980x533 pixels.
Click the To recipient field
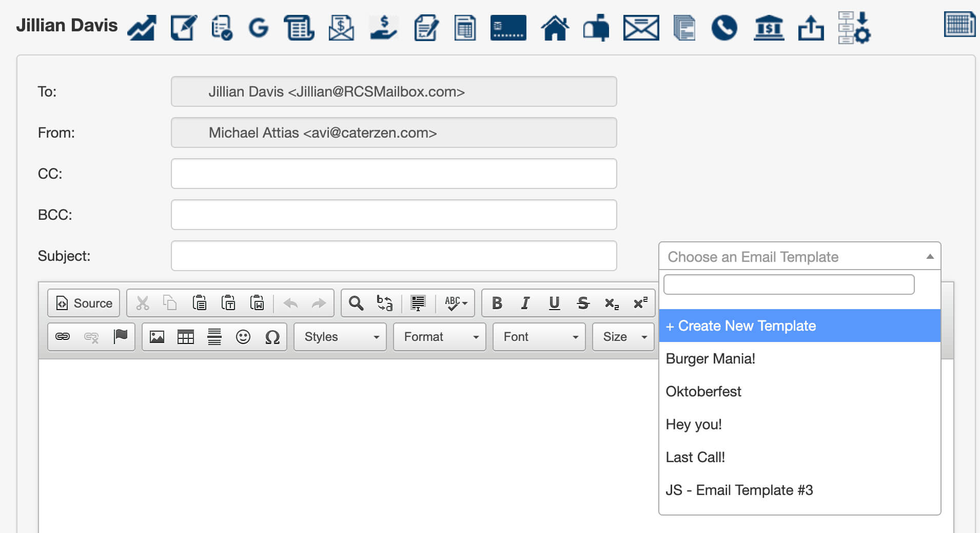pyautogui.click(x=394, y=91)
